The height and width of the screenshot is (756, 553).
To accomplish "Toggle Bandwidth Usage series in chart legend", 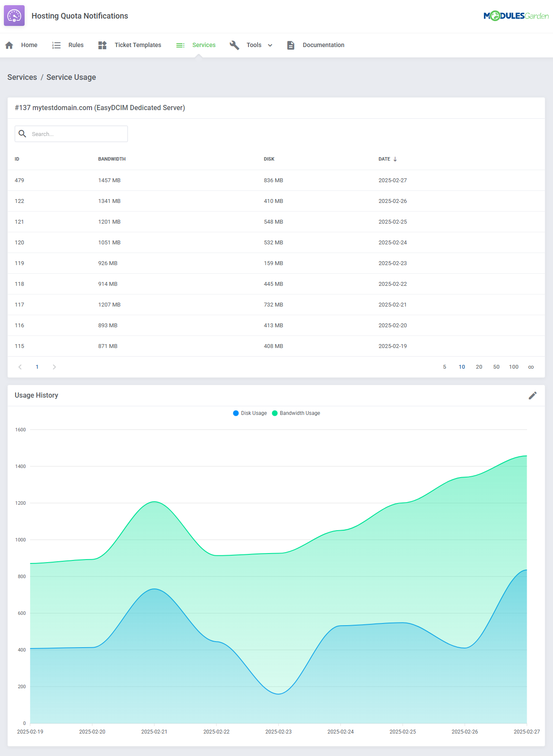I will 296,413.
